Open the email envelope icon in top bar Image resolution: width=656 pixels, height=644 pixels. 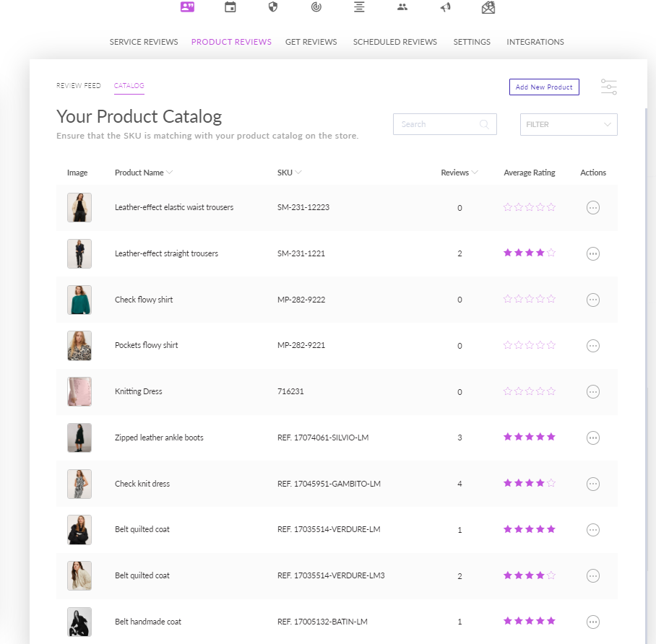[488, 7]
